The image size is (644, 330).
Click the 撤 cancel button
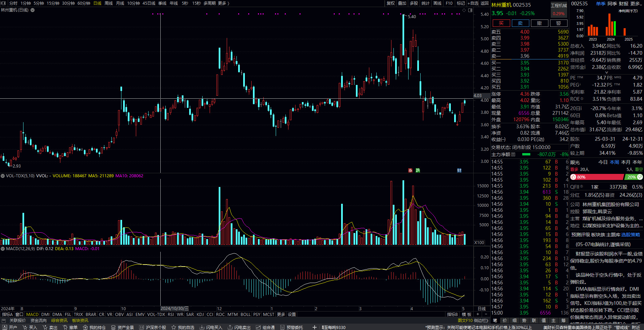[539, 23]
